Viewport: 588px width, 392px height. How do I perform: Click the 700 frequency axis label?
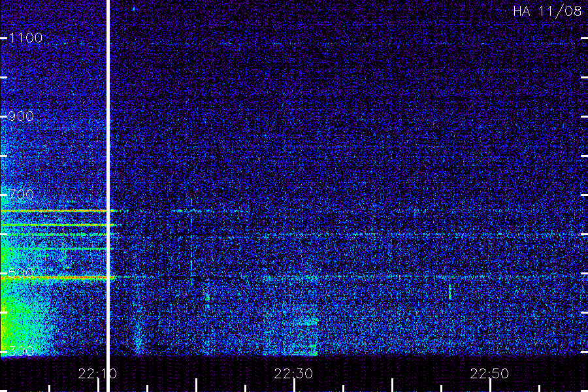point(21,194)
